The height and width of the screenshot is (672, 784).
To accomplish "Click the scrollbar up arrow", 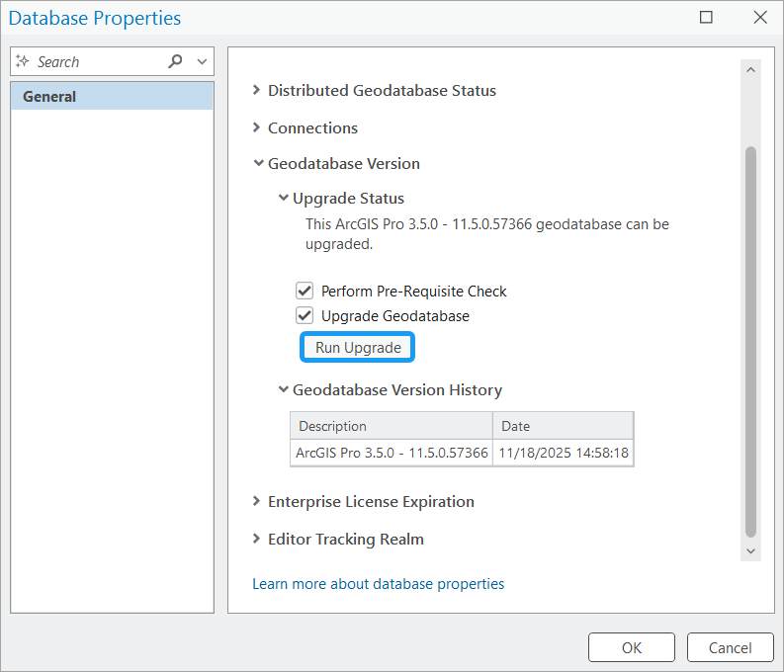I will coord(750,70).
